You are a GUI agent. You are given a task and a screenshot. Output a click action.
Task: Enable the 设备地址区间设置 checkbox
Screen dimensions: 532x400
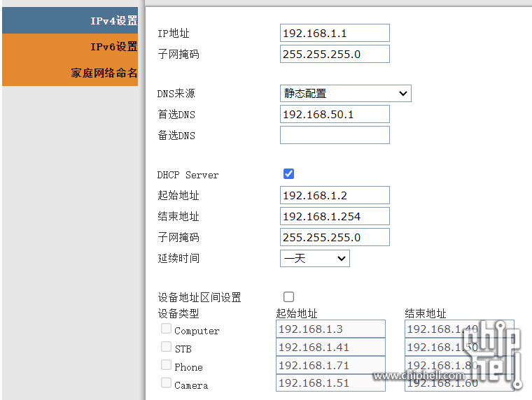(288, 297)
